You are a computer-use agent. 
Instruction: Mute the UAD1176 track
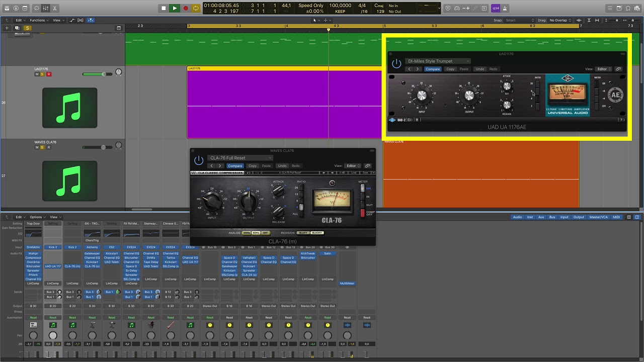tap(37, 74)
